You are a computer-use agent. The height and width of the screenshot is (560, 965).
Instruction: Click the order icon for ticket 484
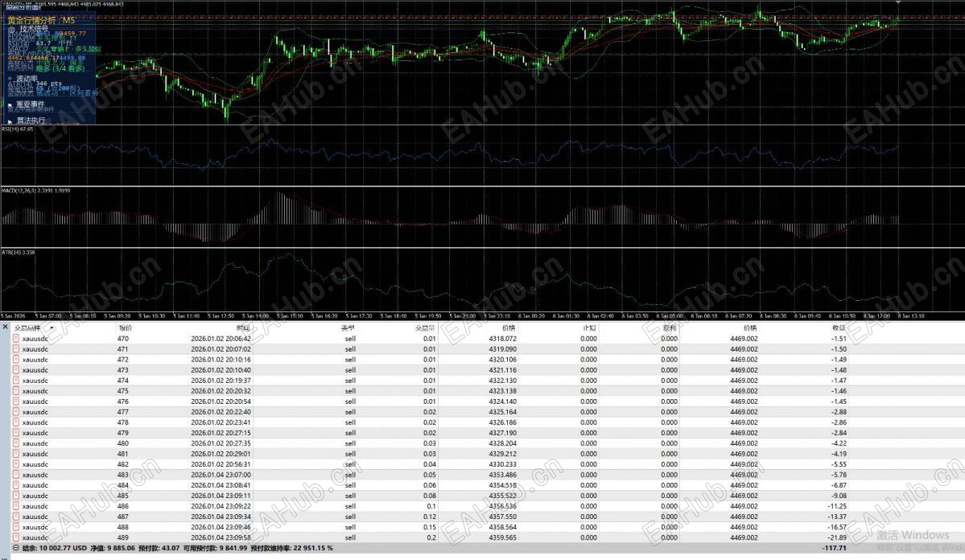click(16, 485)
